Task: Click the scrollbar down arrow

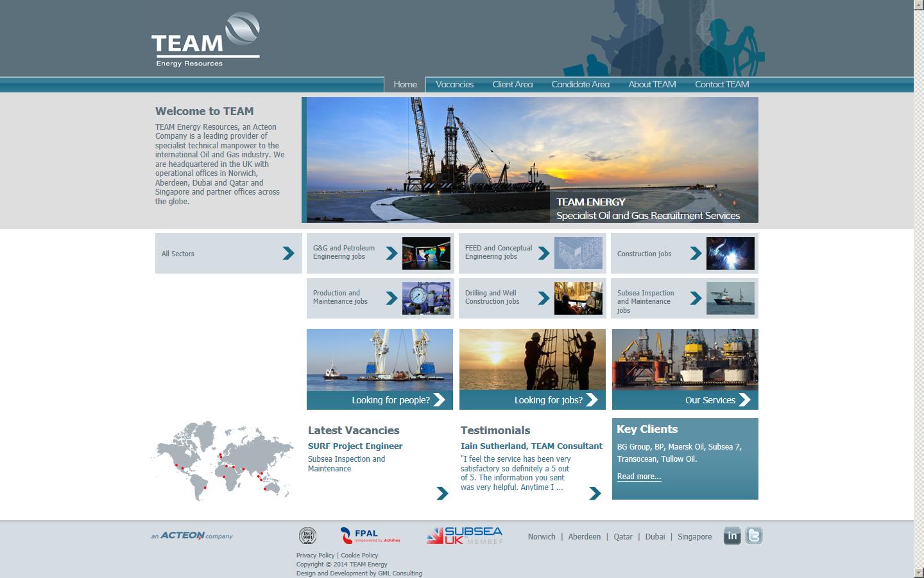Action: (x=918, y=572)
